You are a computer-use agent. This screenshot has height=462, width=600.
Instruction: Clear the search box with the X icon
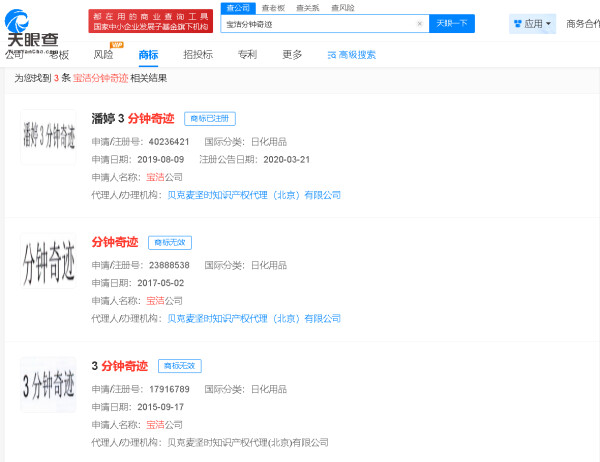[x=419, y=24]
